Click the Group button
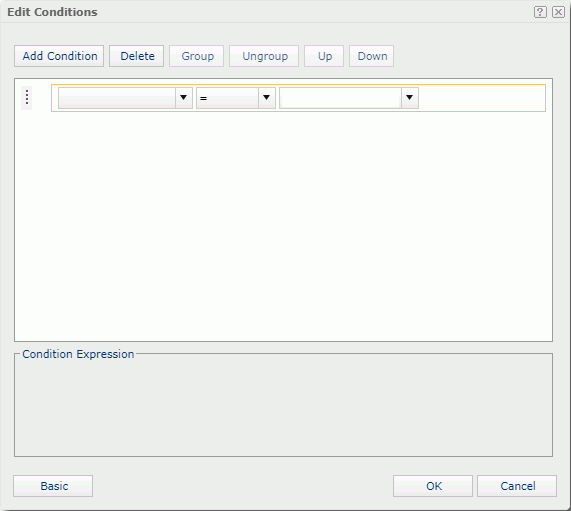 click(x=197, y=56)
